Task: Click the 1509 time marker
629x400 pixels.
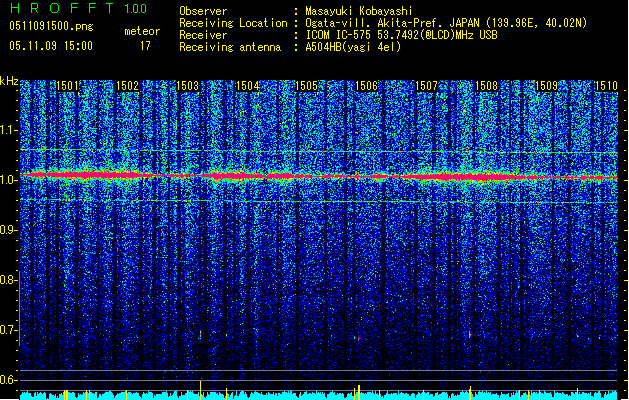Action: [546, 86]
